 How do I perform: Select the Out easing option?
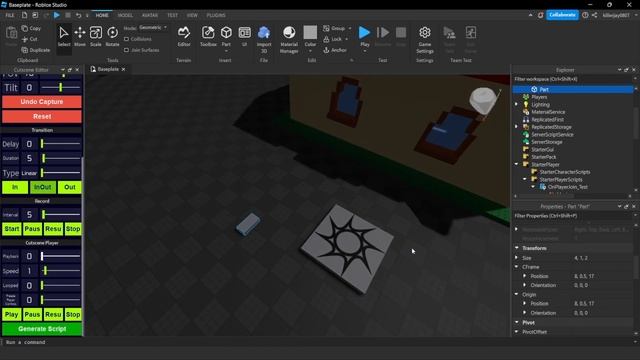click(70, 187)
